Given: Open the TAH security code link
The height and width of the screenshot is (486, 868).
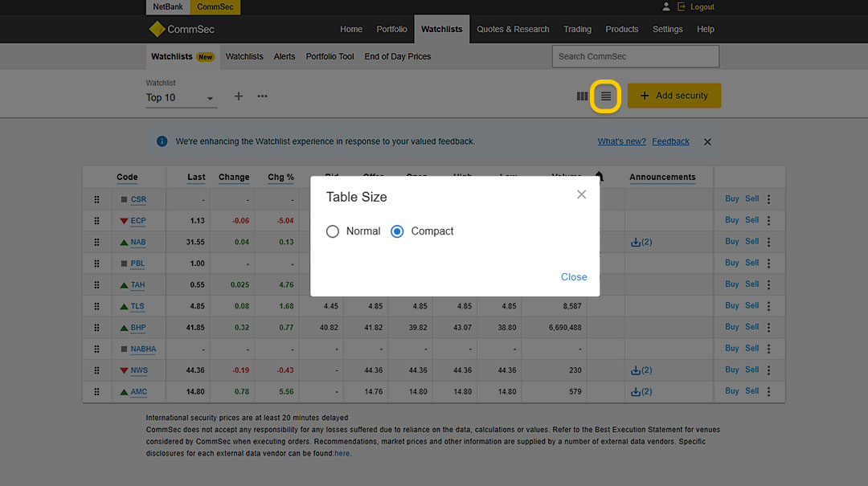Looking at the screenshot, I should click(138, 285).
